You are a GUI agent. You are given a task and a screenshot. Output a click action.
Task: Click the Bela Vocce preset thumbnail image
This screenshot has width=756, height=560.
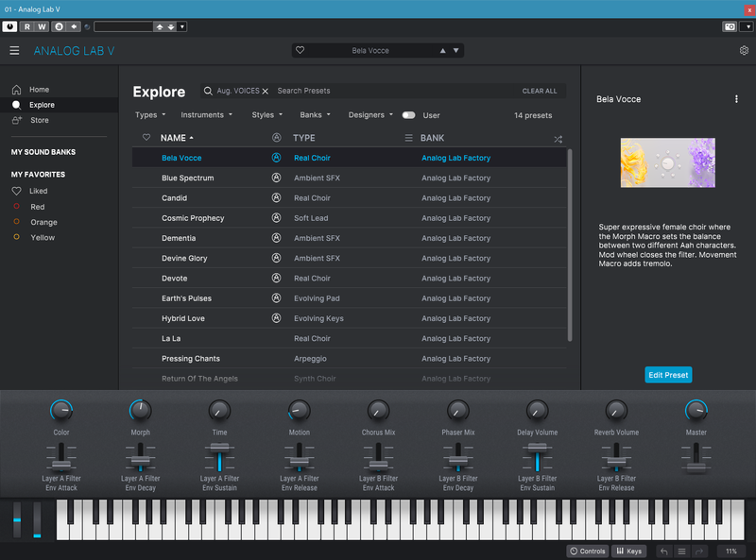668,162
